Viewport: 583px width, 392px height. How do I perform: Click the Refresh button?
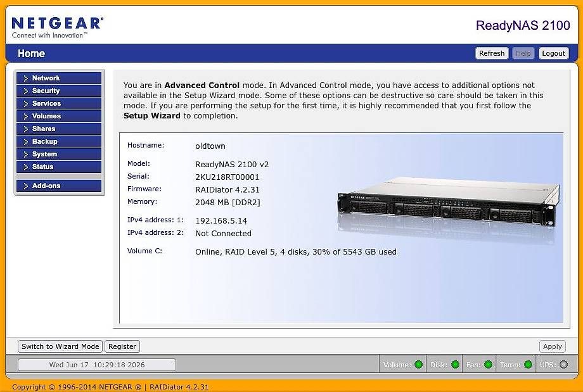coord(492,53)
